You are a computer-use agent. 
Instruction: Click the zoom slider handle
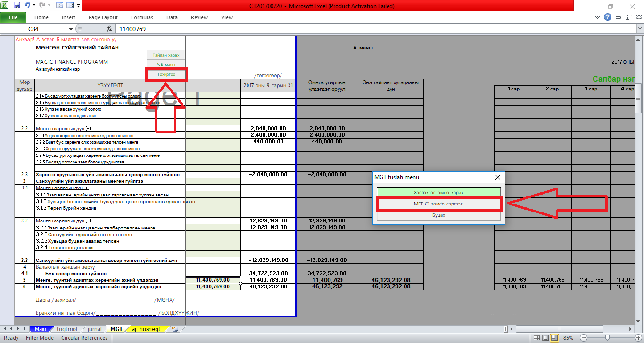[607, 338]
